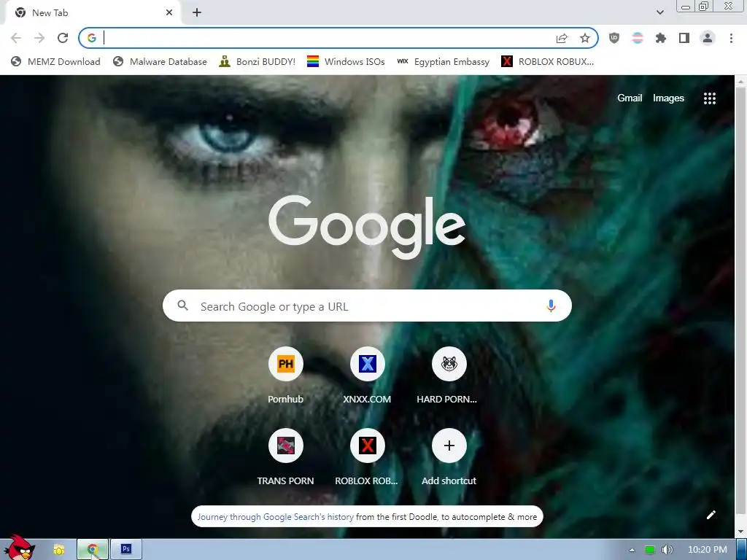Start voice search with microphone icon
Screen dimensions: 747x560
[551, 306]
